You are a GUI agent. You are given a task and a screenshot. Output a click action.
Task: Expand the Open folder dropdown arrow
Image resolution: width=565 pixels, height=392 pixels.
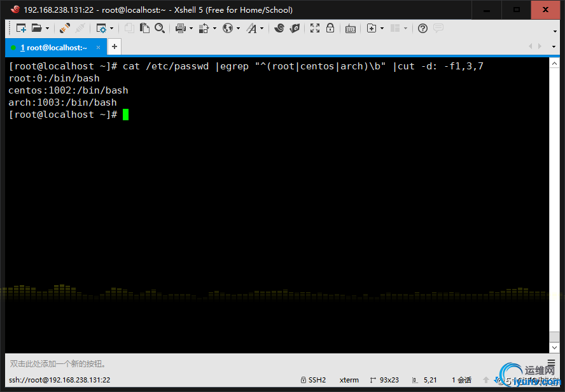pyautogui.click(x=47, y=29)
